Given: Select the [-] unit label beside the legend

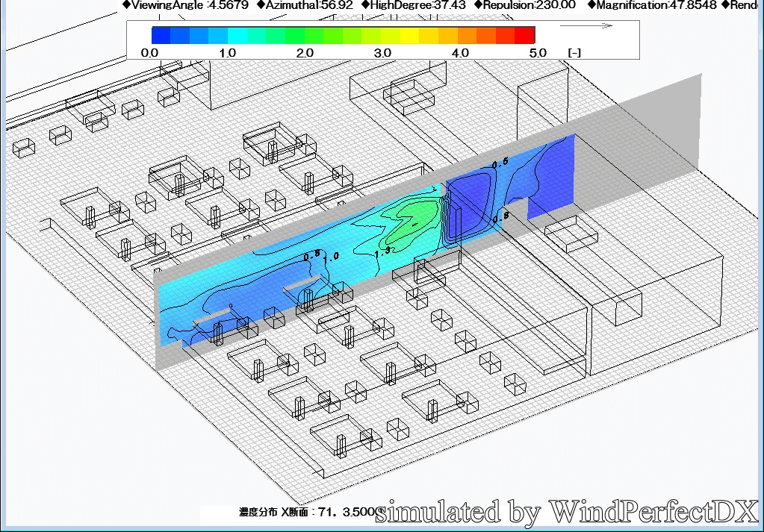Looking at the screenshot, I should 574,53.
